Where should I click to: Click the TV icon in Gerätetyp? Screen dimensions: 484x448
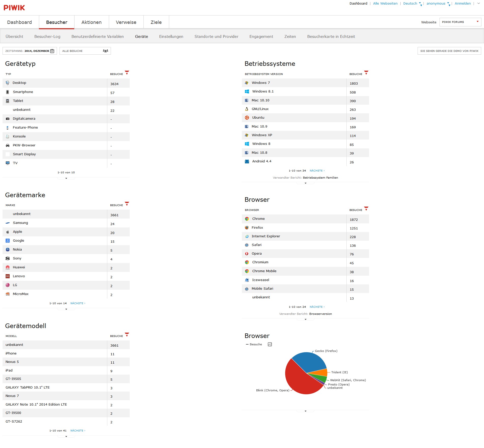click(8, 163)
